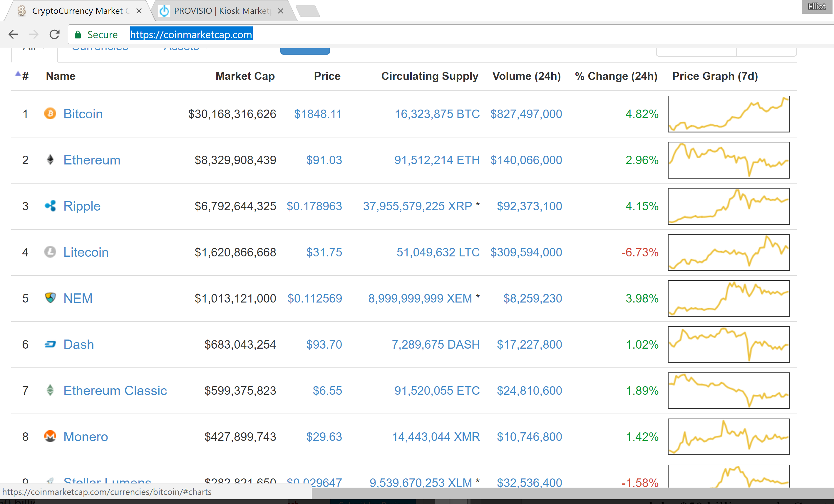Click the Elliot profile button

click(817, 7)
